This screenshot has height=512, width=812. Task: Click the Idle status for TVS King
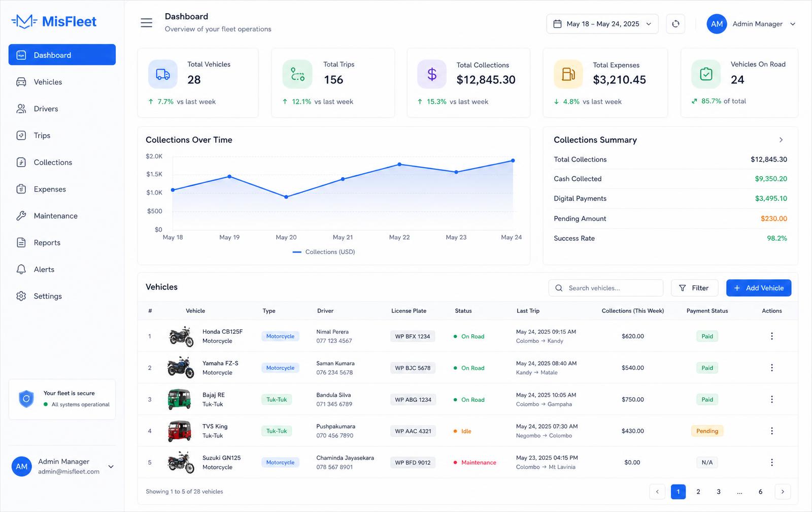(x=462, y=431)
